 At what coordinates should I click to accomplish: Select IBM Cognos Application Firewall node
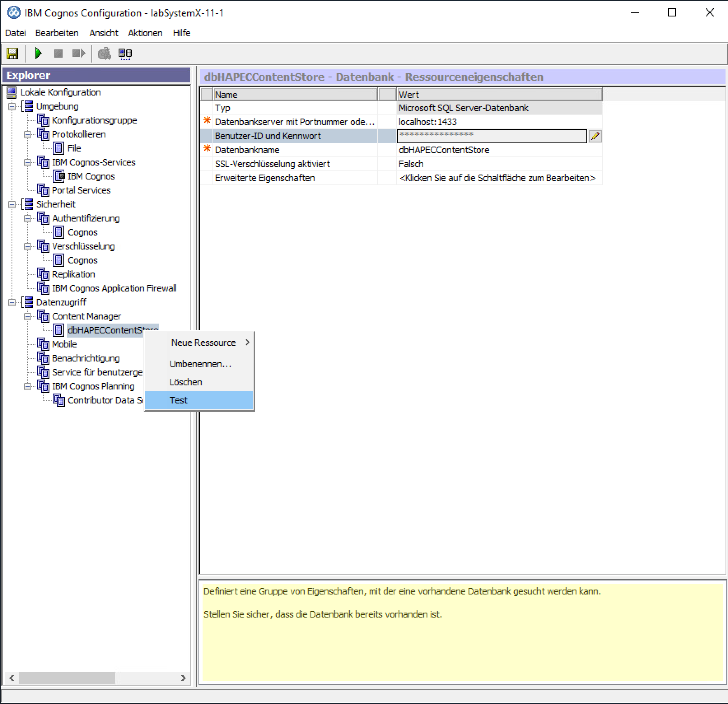(114, 288)
